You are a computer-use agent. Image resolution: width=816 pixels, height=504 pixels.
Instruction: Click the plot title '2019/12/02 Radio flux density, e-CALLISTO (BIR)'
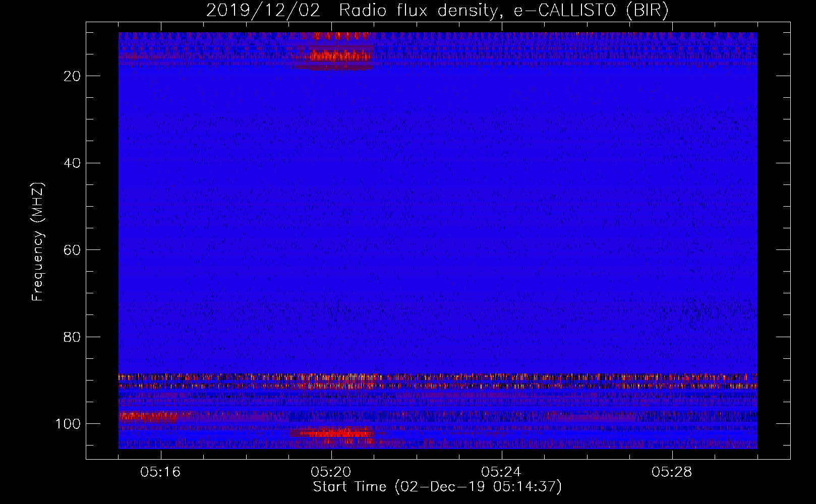437,10
